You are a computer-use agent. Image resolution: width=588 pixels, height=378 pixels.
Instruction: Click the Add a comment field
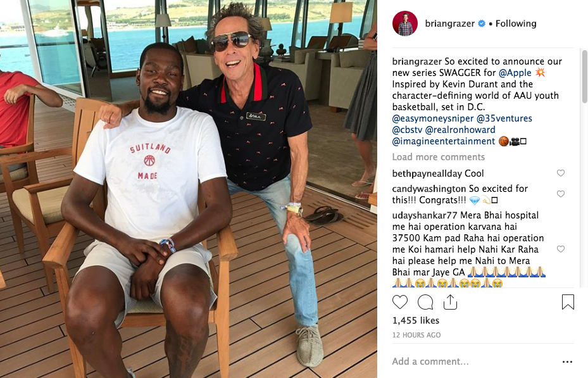(x=474, y=362)
